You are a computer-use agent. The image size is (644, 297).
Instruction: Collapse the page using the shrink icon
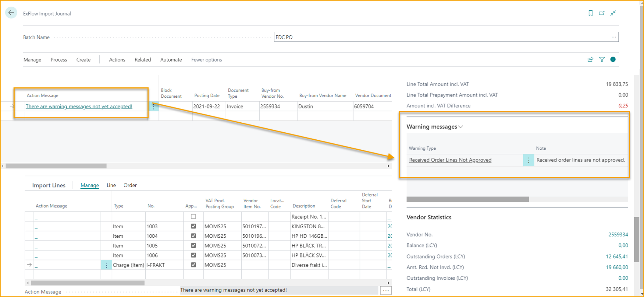613,13
